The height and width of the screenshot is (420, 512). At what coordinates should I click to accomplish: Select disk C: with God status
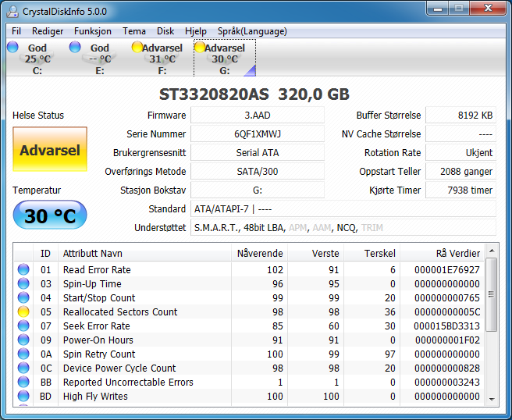point(37,58)
